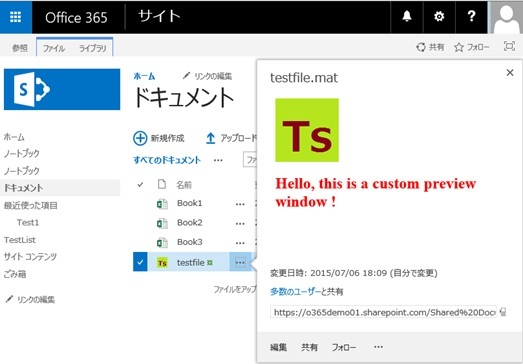The height and width of the screenshot is (364, 523).
Task: Open the Book3 file name
Action: click(x=190, y=242)
